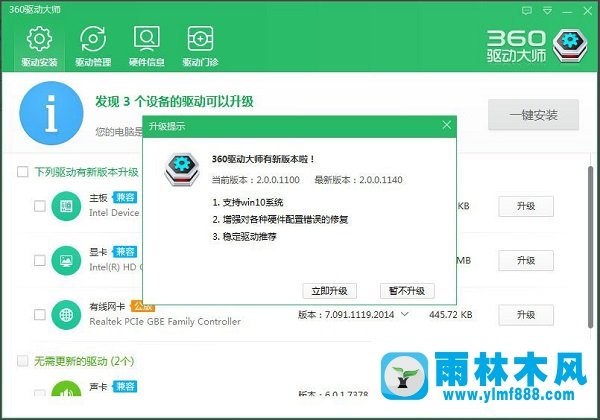Image resolution: width=600 pixels, height=420 pixels.
Task: Check the 无需更新的驱动 checkbox
Action: pos(23,361)
